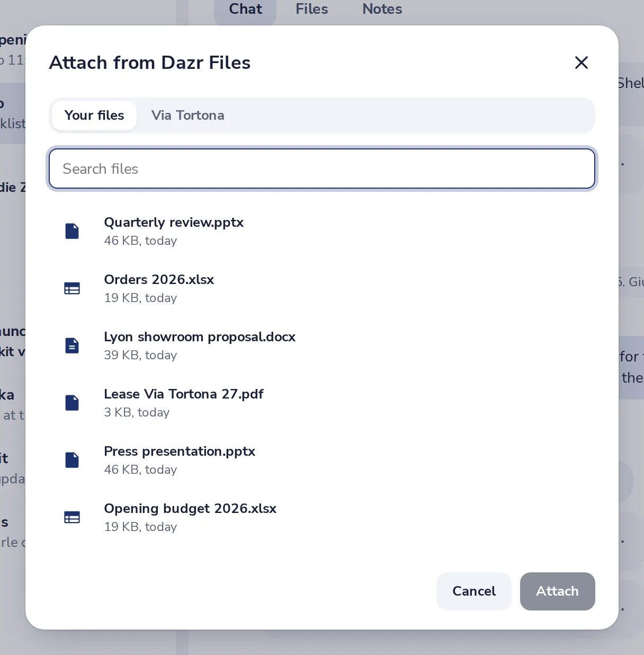Select the file named Orders 2026.xlsx

pos(322,288)
